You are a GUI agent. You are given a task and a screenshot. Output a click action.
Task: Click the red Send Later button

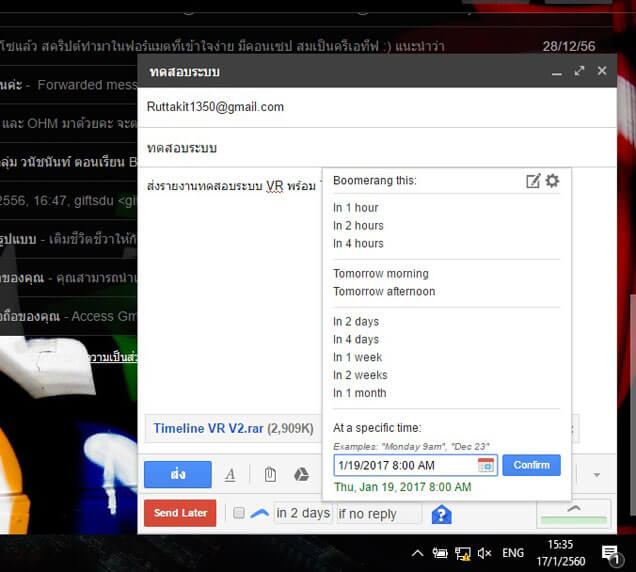pyautogui.click(x=180, y=513)
